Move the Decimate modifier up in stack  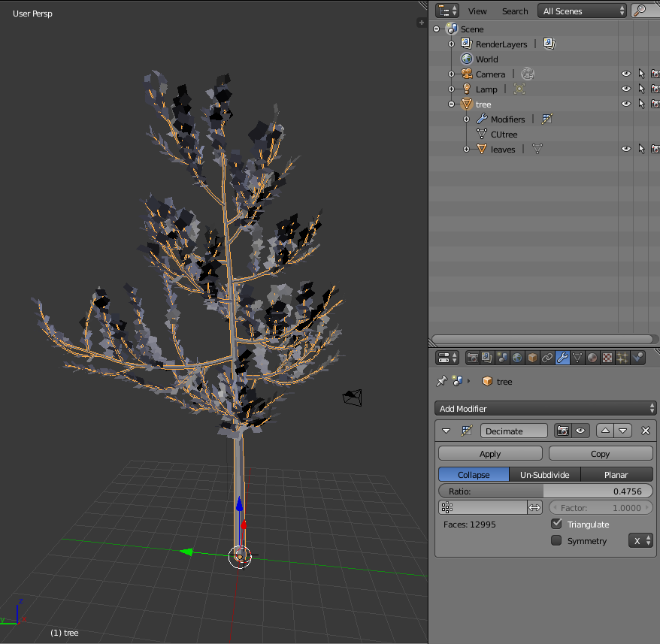[x=605, y=431]
